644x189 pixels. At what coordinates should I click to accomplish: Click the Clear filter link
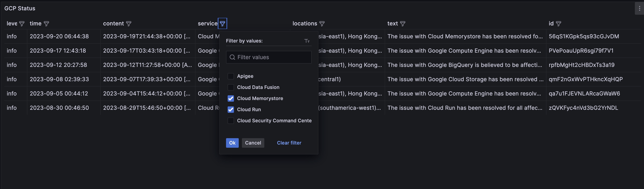click(289, 143)
